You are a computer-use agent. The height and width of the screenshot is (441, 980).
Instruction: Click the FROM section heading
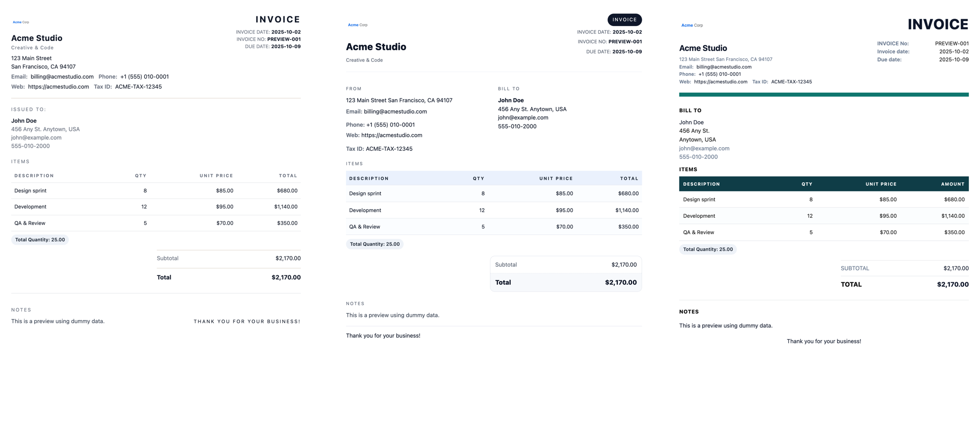tap(353, 89)
